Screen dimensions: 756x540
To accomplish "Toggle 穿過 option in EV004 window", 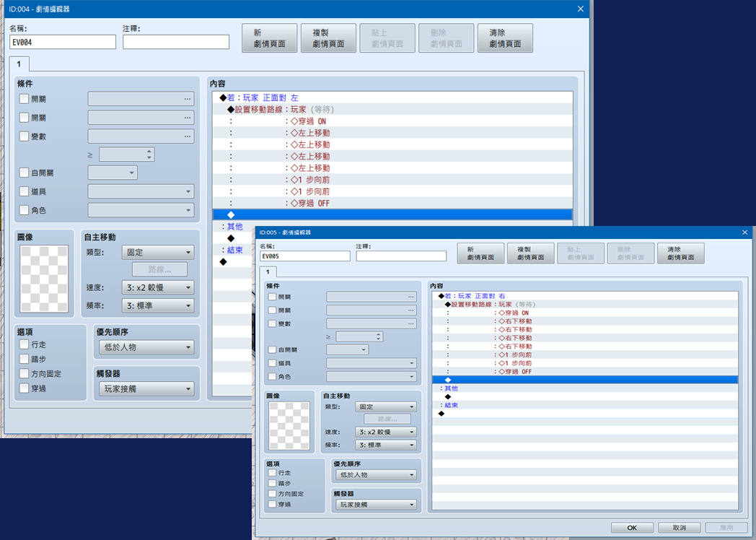I will [x=24, y=388].
